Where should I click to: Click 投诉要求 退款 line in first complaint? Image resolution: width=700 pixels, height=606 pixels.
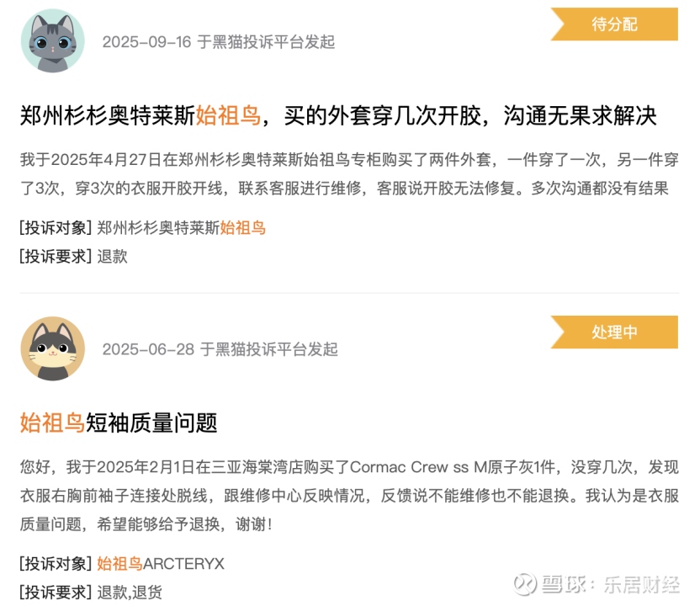(74, 257)
